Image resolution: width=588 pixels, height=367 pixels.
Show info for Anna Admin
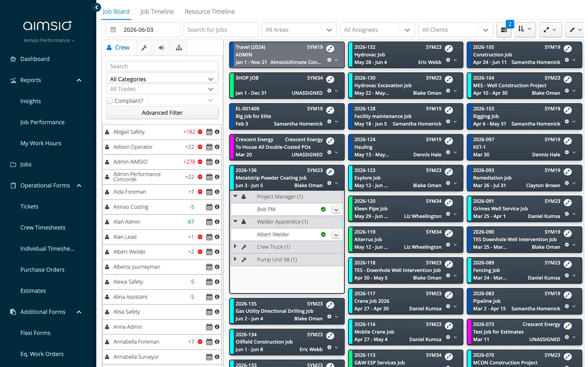[x=217, y=327]
